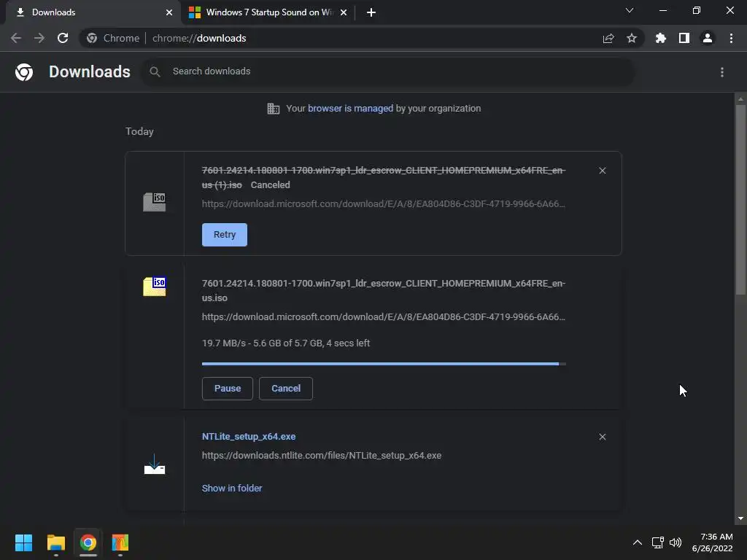Click the gray ISO file icon of canceled download

click(155, 202)
